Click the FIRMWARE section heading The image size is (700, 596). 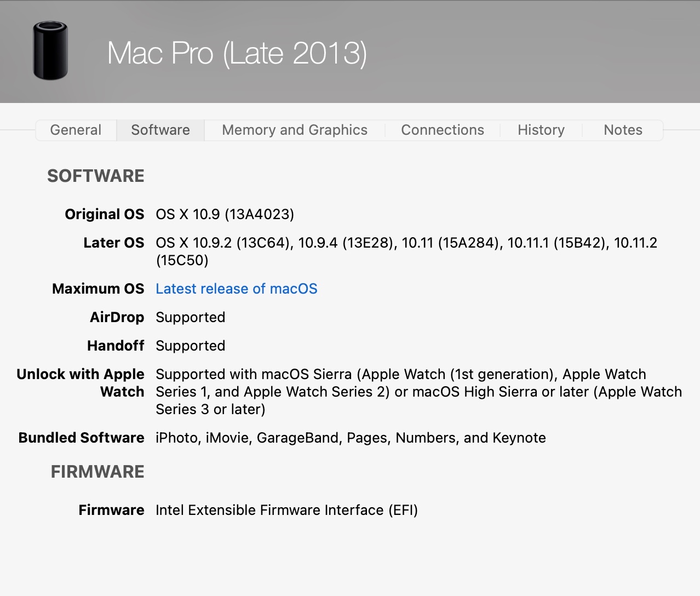click(x=97, y=472)
